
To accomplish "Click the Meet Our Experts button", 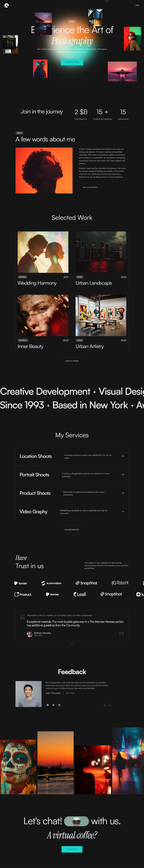I will pos(90,187).
